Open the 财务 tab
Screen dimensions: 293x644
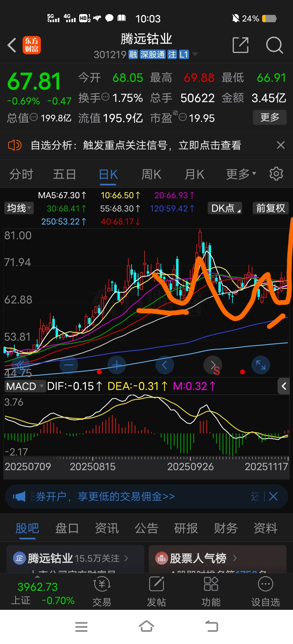(226, 528)
